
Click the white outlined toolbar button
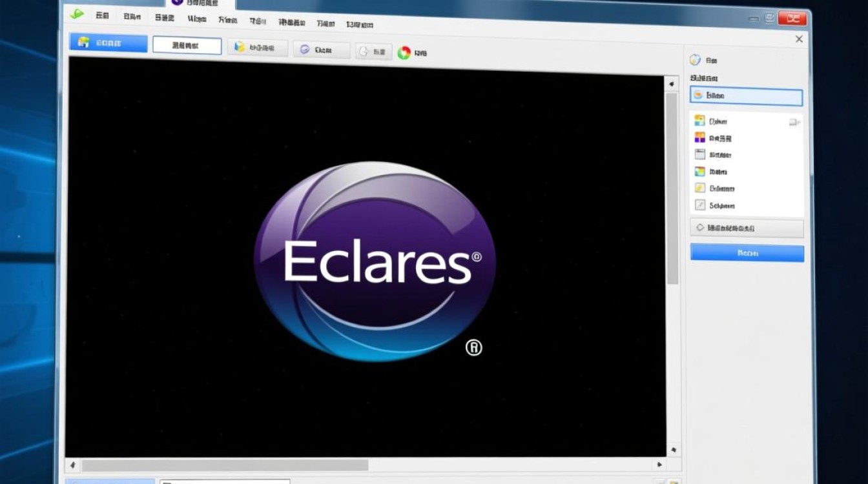(x=187, y=46)
